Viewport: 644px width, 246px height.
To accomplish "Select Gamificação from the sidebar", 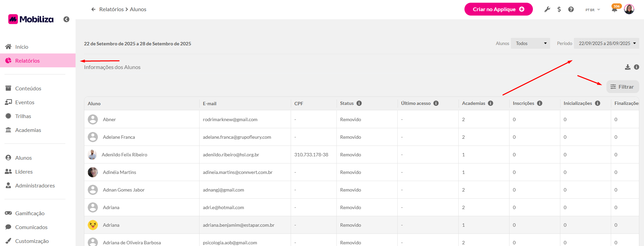I will (x=30, y=213).
